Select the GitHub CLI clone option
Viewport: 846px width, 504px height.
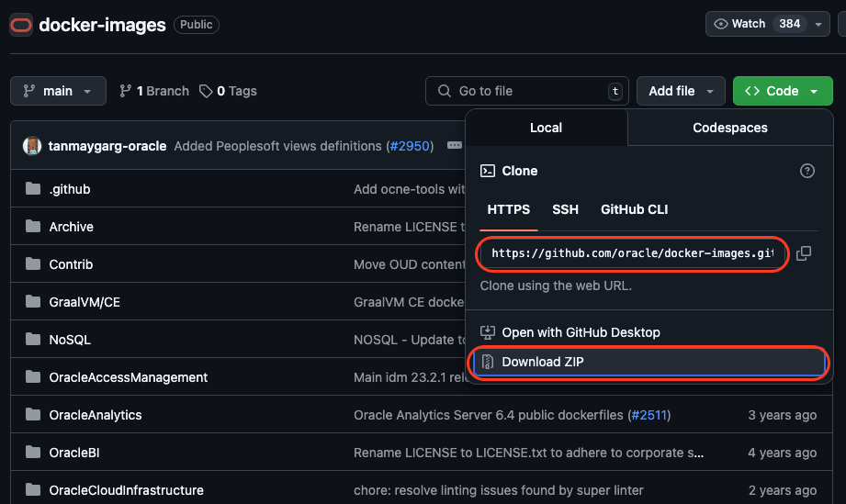[634, 209]
